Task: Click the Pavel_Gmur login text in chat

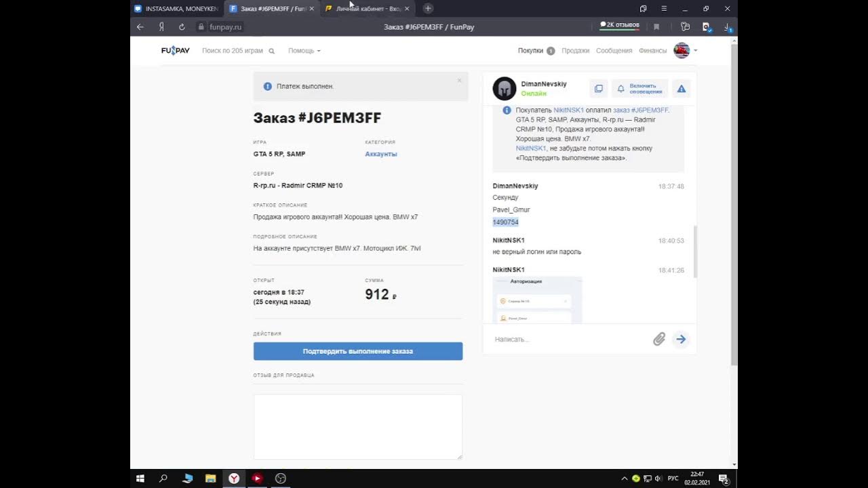Action: [511, 210]
